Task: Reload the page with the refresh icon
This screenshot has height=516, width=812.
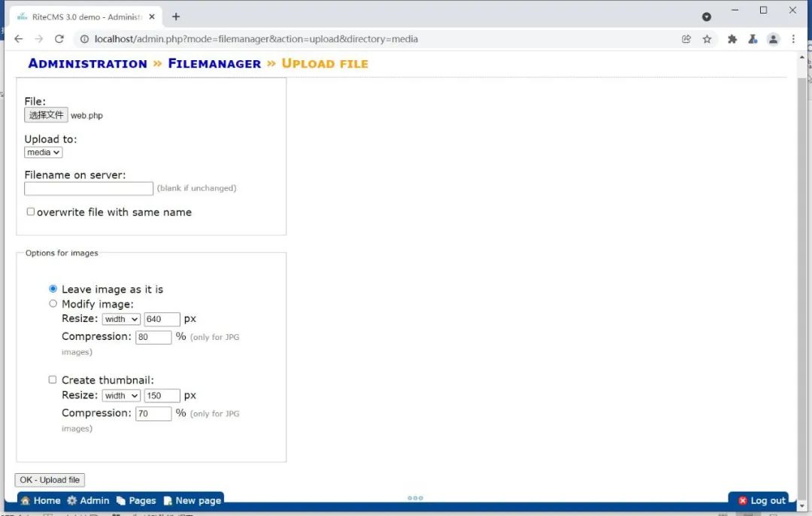Action: 59,39
